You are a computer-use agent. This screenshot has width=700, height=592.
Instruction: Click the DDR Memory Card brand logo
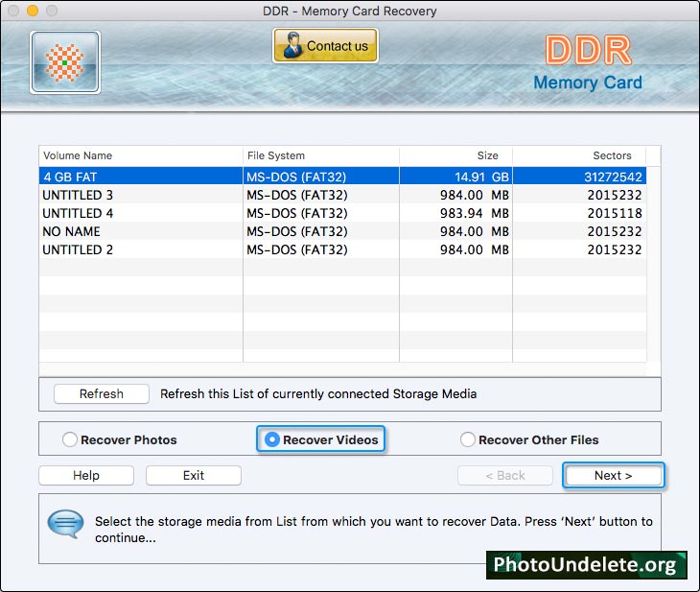pyautogui.click(x=588, y=63)
